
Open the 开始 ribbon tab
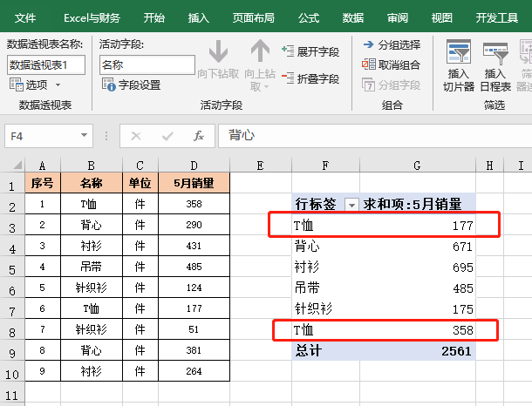[x=153, y=17]
